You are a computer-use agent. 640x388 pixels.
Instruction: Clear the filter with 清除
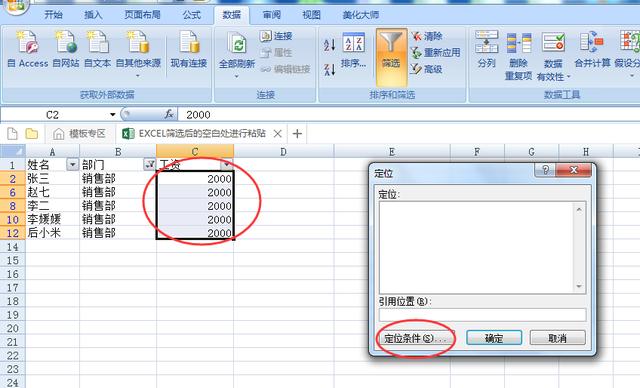tap(427, 36)
